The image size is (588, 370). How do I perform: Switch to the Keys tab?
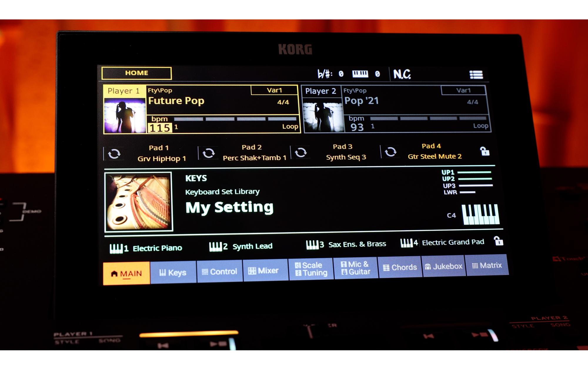173,272
